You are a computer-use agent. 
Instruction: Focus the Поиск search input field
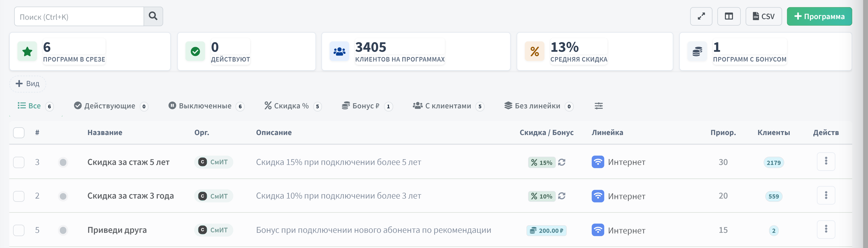pyautogui.click(x=79, y=17)
